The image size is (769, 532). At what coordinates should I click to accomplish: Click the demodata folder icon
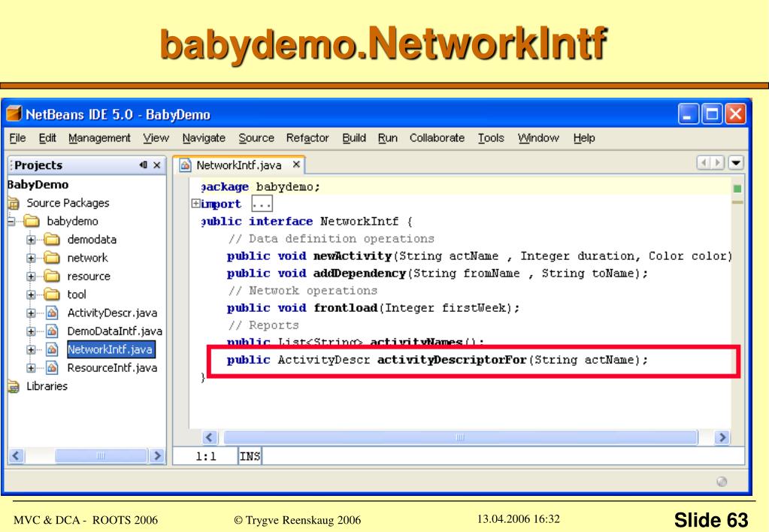52,240
